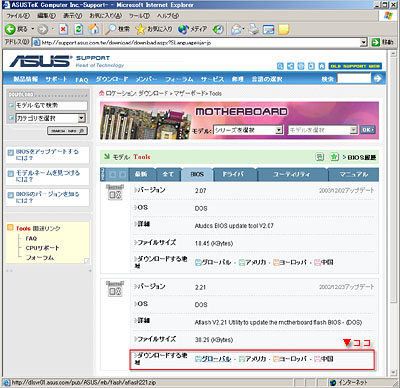
Task: Click the sidebar SEARCH INFO button
Action: tap(67, 131)
